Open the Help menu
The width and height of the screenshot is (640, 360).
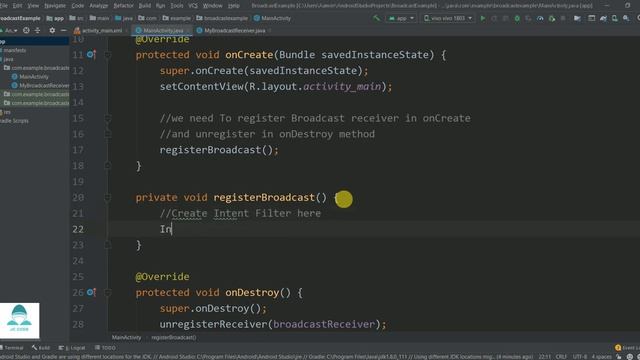[233, 6]
